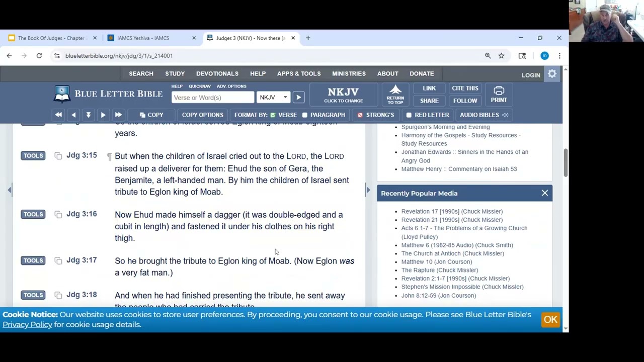
Task: Select copy box for Jdg 3:16
Action: coord(58,215)
